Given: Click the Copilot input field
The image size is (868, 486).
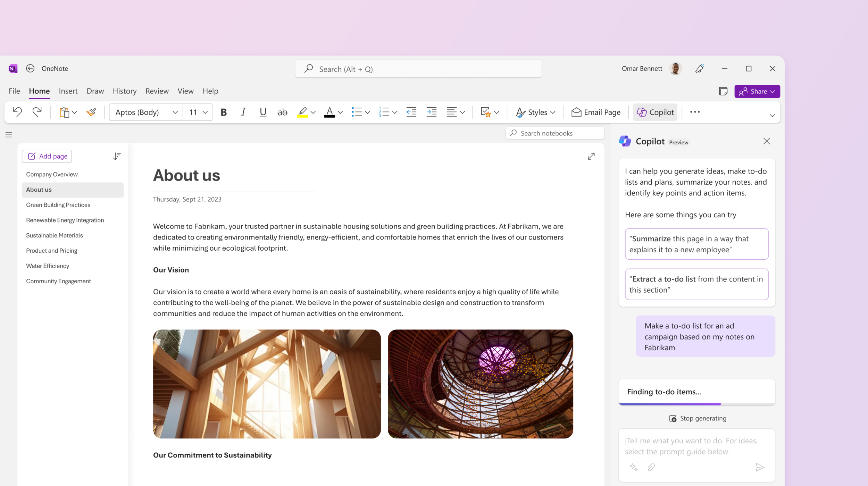Looking at the screenshot, I should tap(696, 446).
